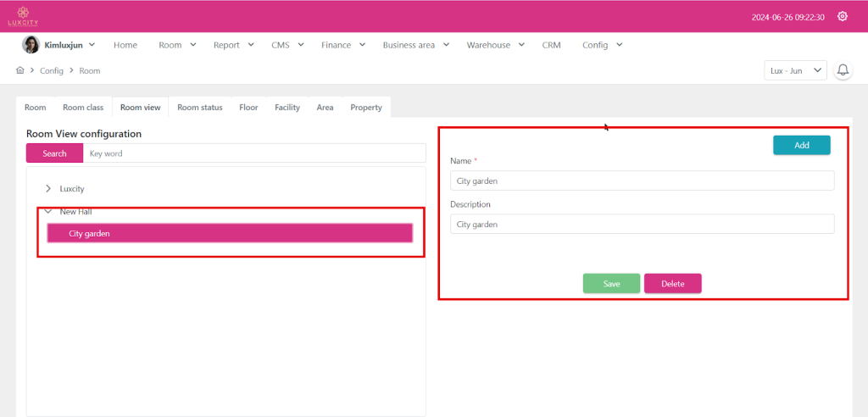Screen dimensions: 868x417
Task: Click the Search button
Action: point(54,153)
